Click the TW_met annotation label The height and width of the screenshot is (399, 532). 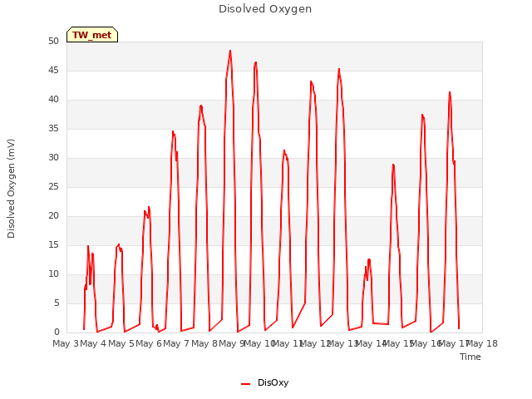click(x=92, y=35)
